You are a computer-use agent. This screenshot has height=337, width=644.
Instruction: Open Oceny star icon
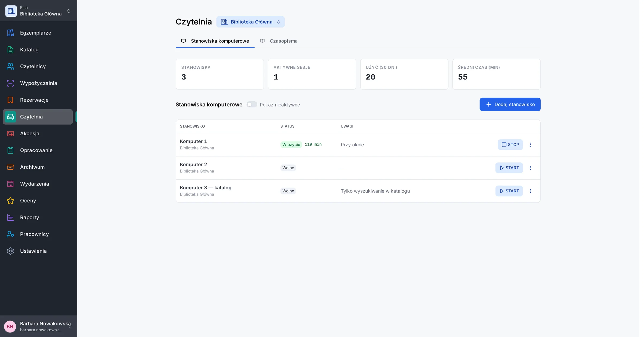10,201
